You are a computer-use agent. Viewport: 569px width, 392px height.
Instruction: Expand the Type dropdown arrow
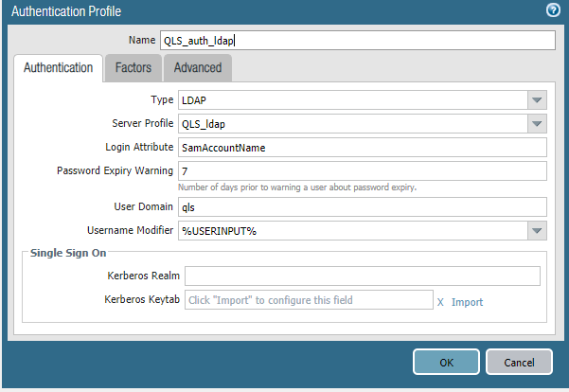click(x=537, y=99)
